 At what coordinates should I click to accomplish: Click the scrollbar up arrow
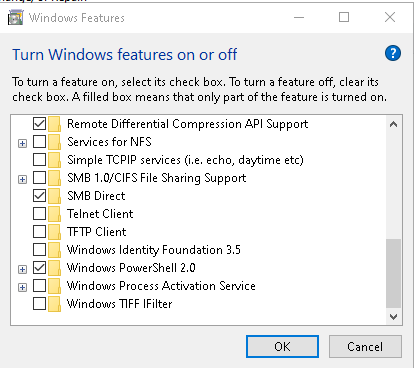(393, 124)
